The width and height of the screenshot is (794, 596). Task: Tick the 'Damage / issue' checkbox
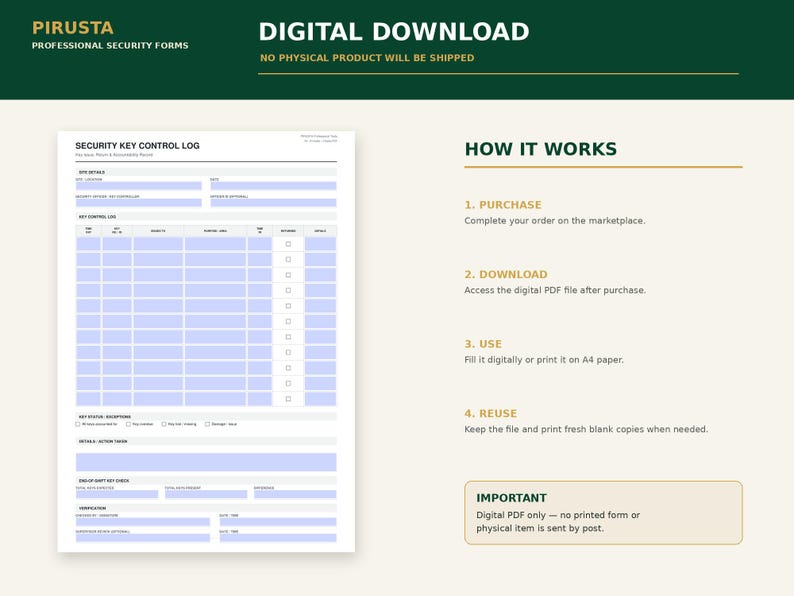207,424
